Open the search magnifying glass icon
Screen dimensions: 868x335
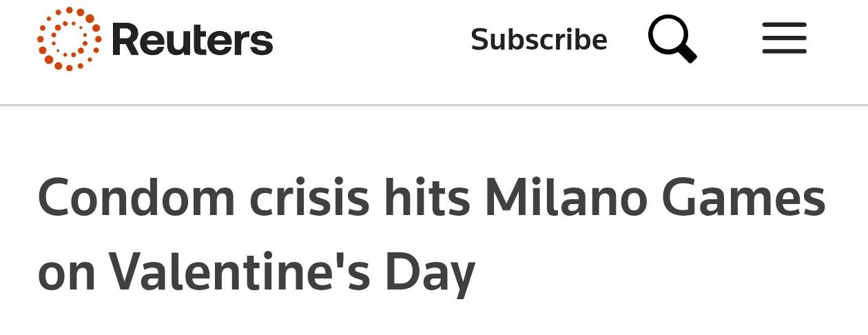point(672,39)
